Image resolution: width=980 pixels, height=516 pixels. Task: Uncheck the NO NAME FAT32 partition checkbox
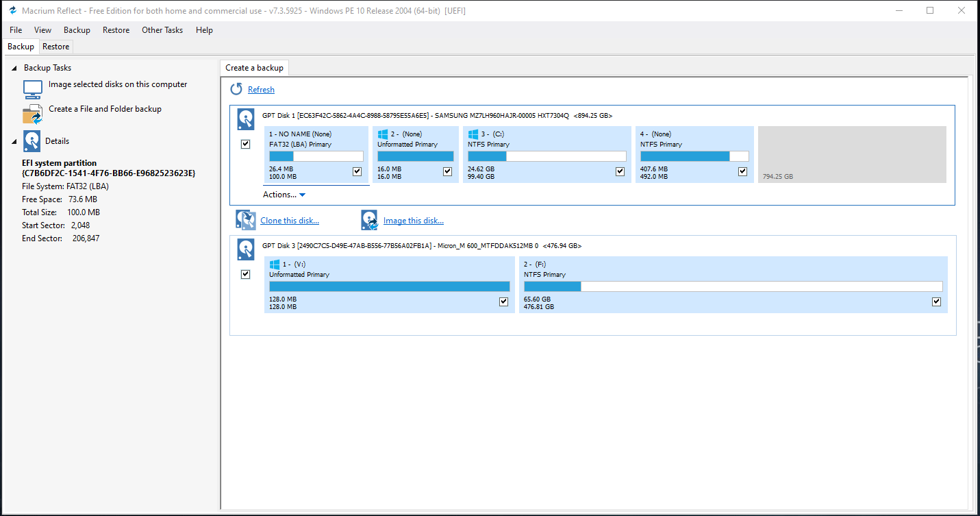click(357, 171)
